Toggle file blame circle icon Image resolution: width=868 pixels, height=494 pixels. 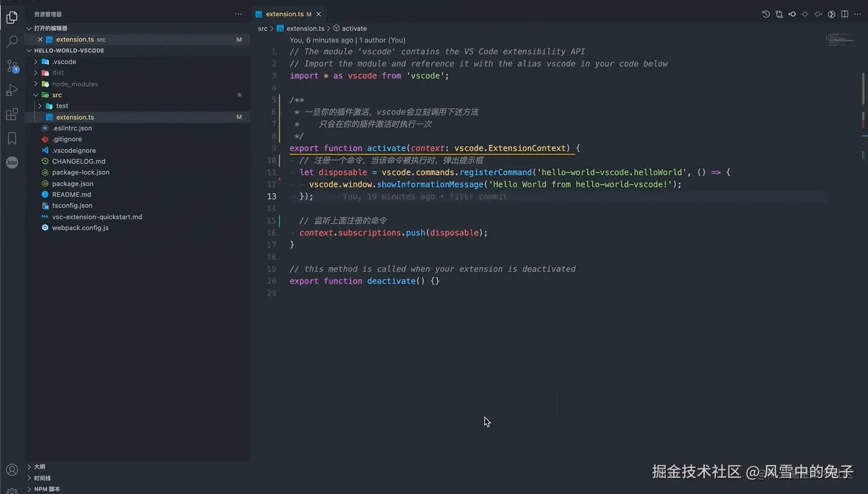click(x=805, y=14)
